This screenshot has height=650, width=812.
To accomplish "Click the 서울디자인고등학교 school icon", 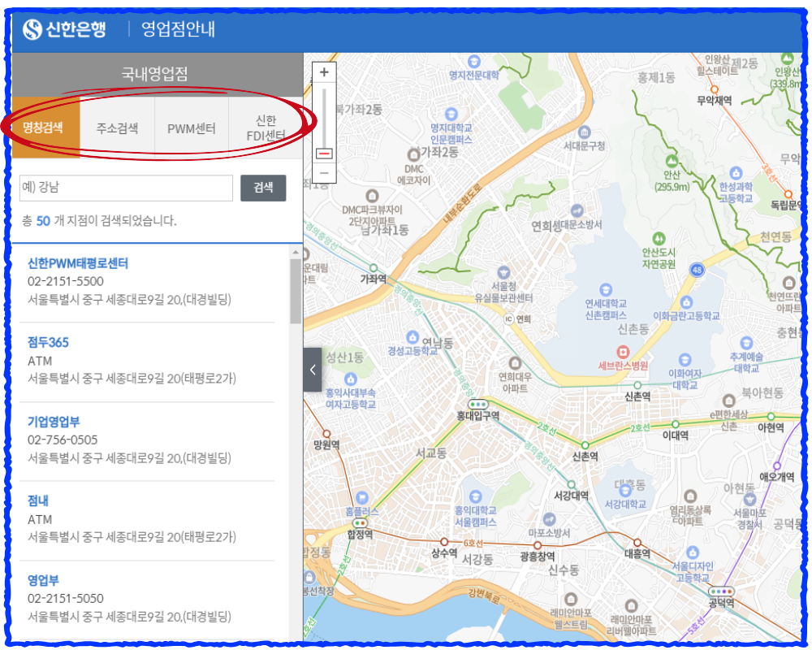I will pyautogui.click(x=693, y=552).
